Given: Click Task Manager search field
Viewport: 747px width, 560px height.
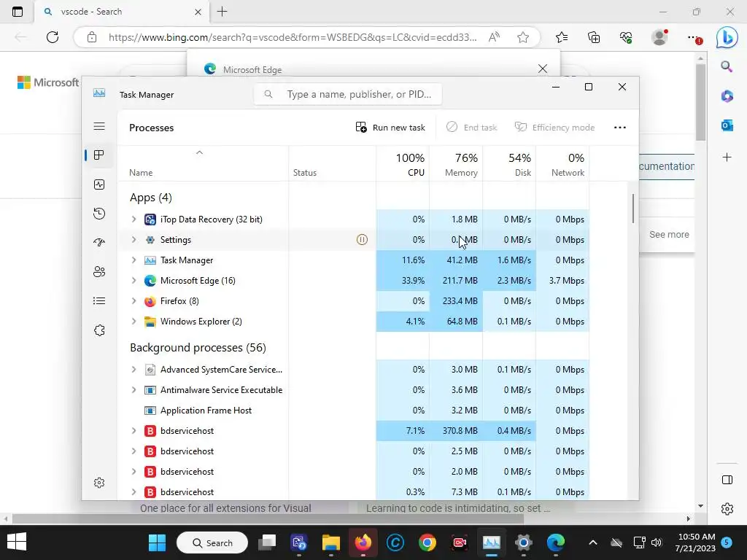Looking at the screenshot, I should [348, 94].
